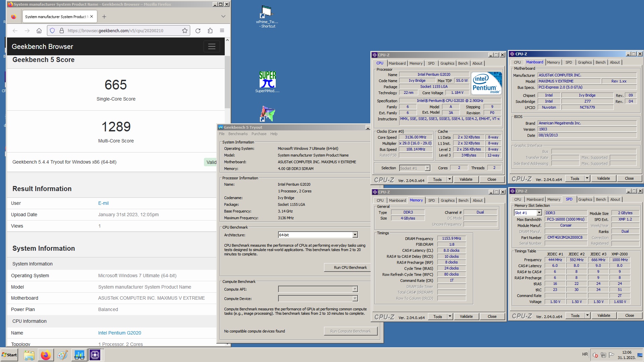Click Tools in CPU-Z SPD window

(x=575, y=315)
